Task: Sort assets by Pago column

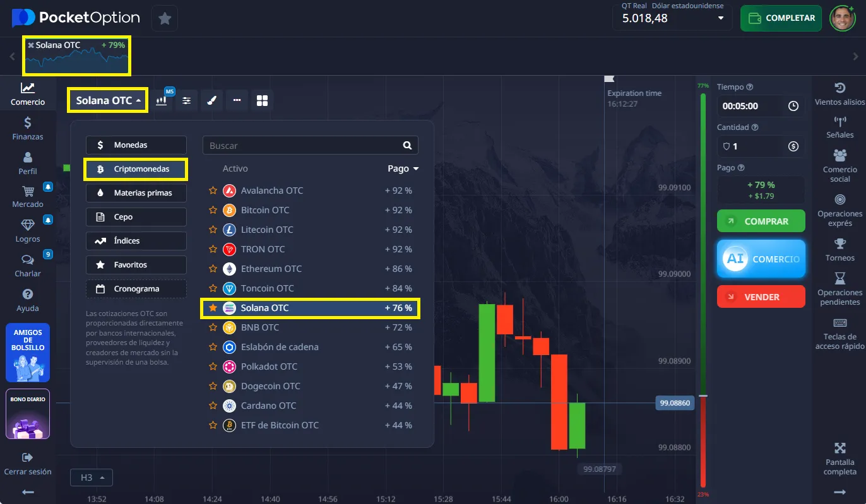Action: tap(403, 168)
